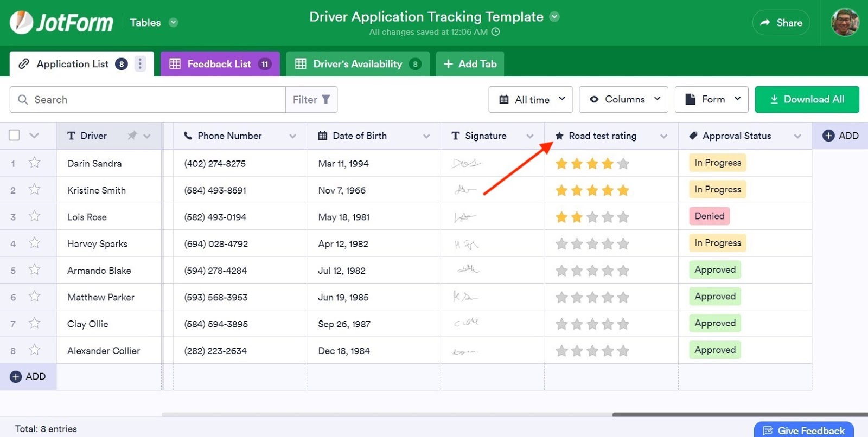Star the Lois Rose row

[x=35, y=216]
